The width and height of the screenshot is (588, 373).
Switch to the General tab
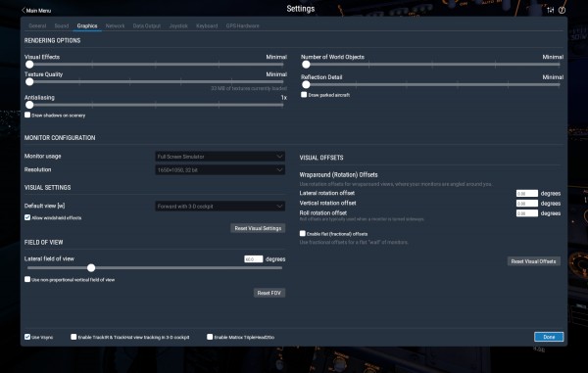(x=37, y=25)
